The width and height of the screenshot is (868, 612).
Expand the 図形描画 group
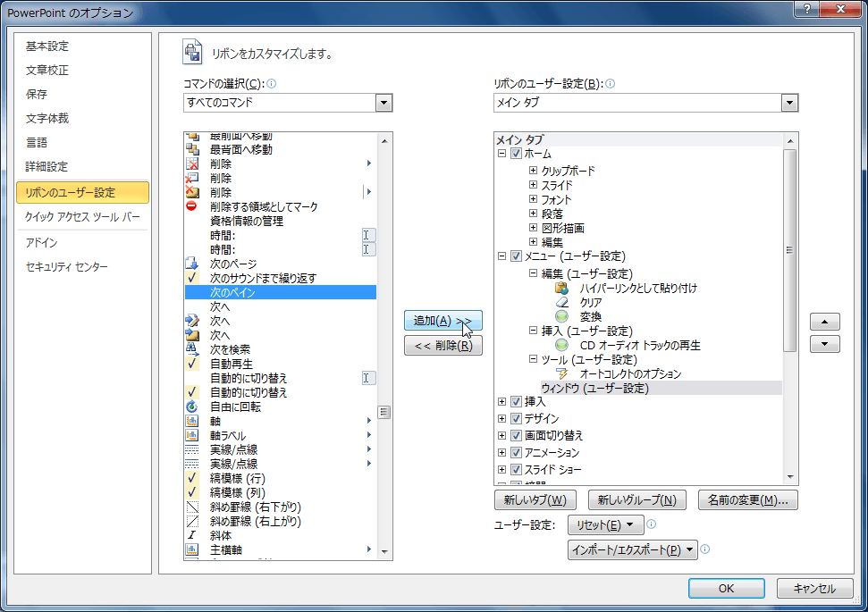click(x=533, y=228)
